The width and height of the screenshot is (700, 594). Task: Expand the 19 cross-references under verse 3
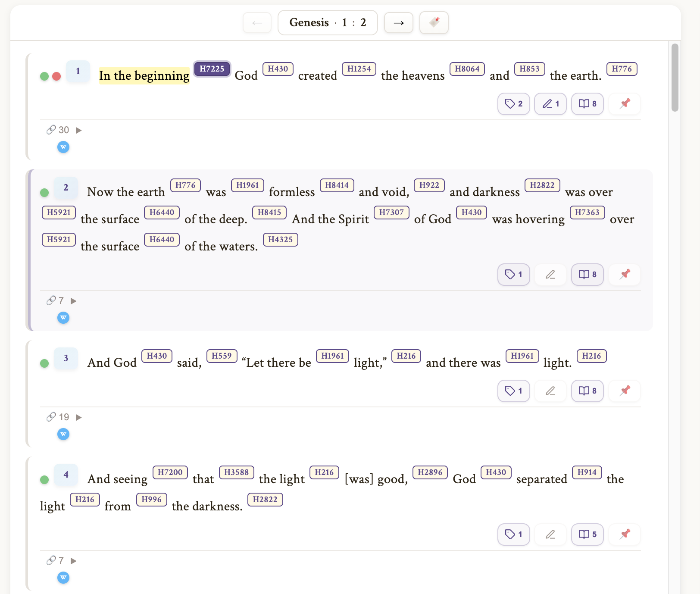point(78,417)
